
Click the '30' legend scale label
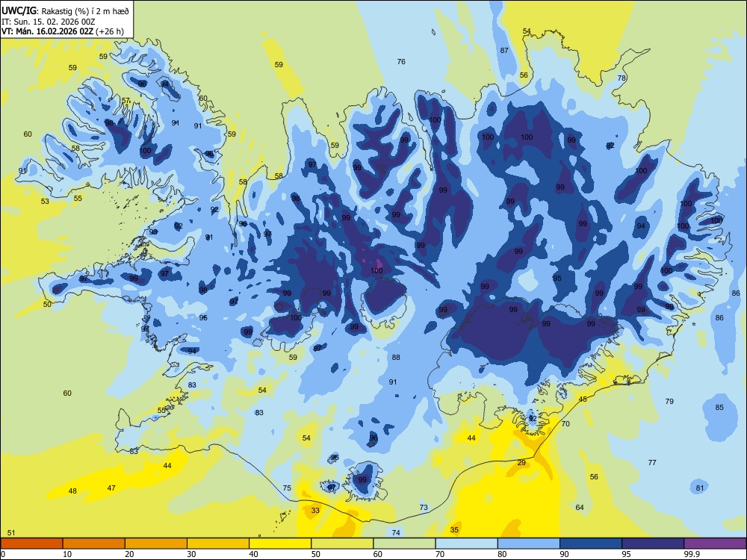tap(191, 554)
